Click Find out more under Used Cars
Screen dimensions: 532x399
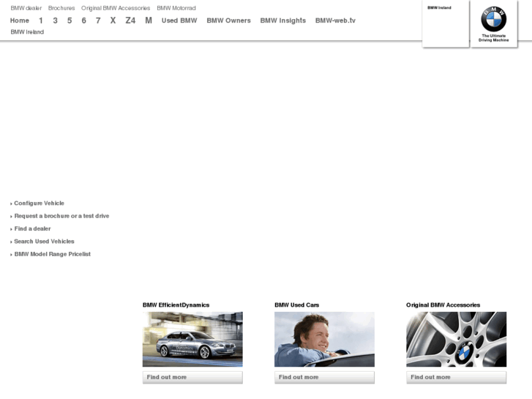click(324, 377)
